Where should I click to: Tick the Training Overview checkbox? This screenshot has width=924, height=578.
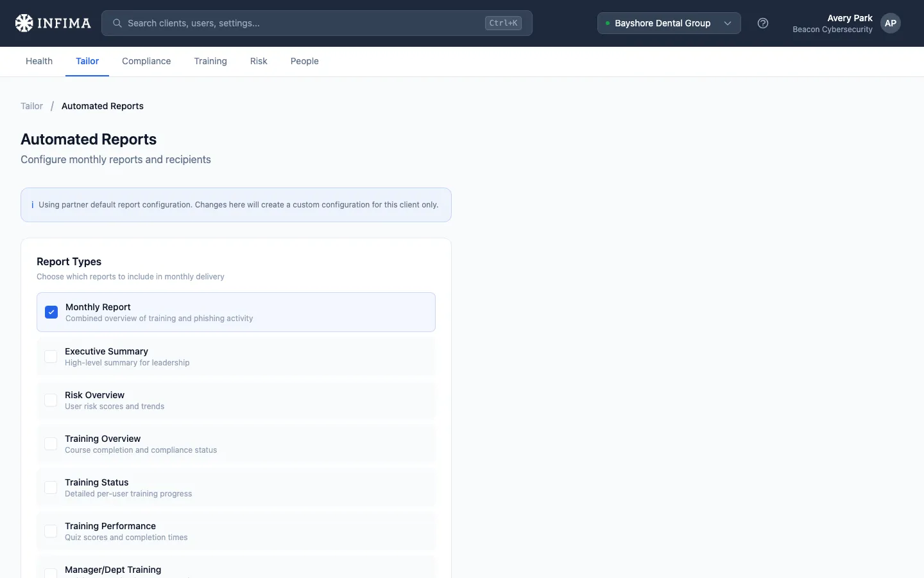click(x=51, y=444)
